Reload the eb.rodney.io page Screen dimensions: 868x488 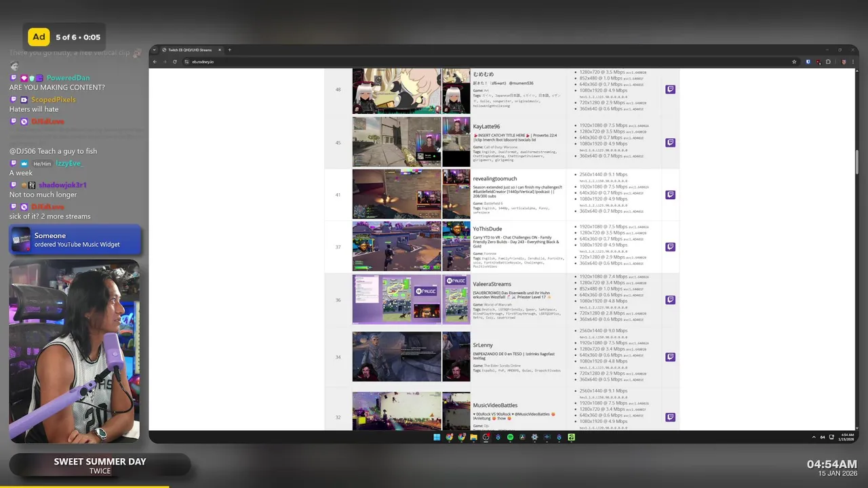pyautogui.click(x=175, y=62)
